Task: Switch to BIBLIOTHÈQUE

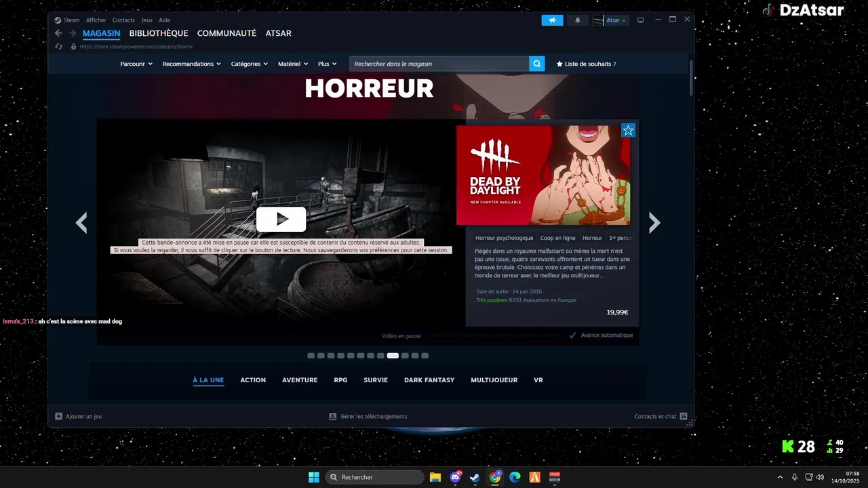Action: 159,33
